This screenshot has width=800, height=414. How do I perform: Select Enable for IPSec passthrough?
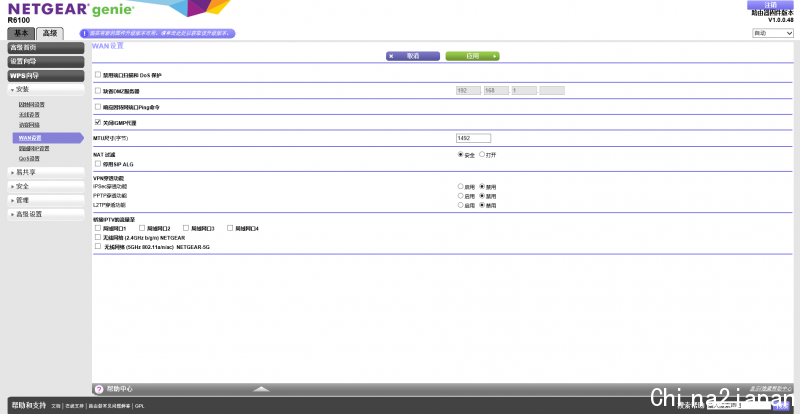(461, 186)
